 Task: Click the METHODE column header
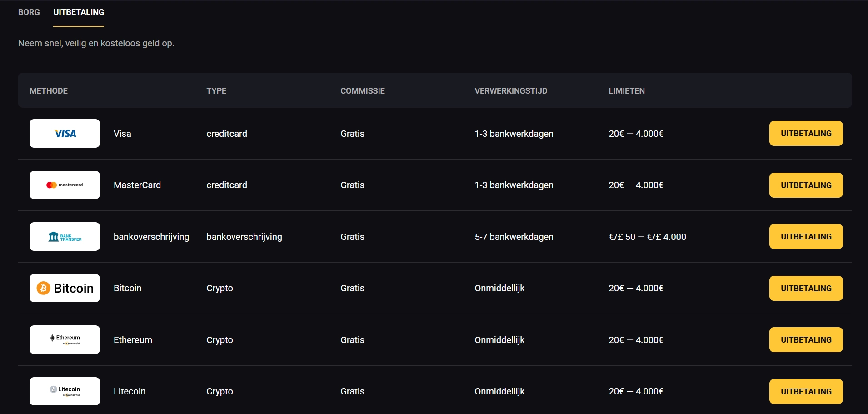tap(49, 91)
